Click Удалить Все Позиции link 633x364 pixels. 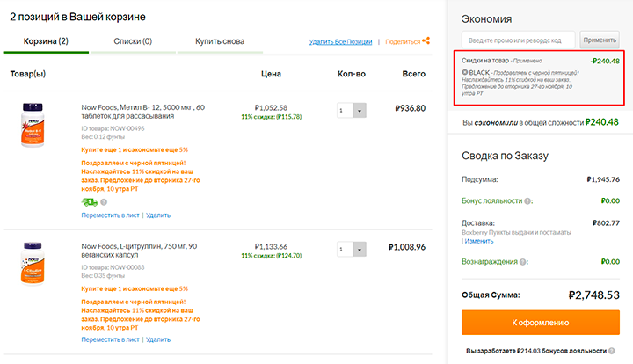tap(340, 41)
